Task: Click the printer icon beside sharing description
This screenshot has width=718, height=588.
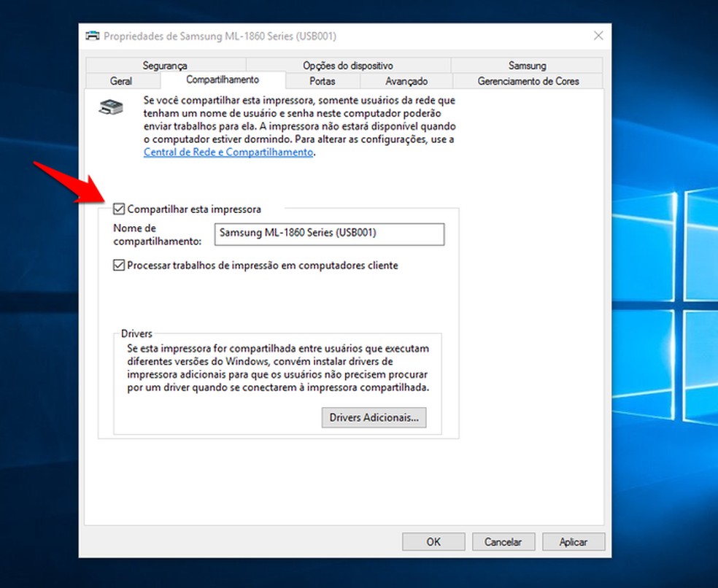Action: (111, 107)
